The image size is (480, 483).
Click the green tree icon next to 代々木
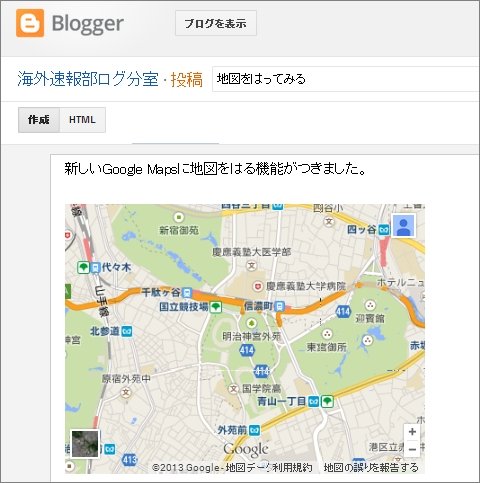(83, 268)
